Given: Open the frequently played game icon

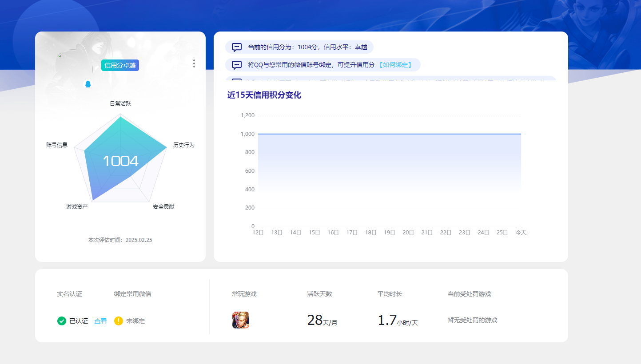Looking at the screenshot, I should click(241, 320).
